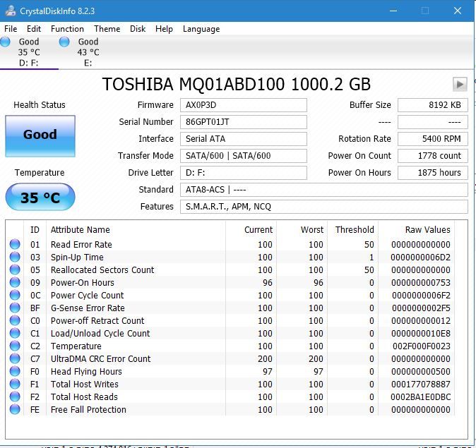The height and width of the screenshot is (448, 476).
Task: Click the CrystalDiskInfo title bar app icon
Action: click(9, 10)
